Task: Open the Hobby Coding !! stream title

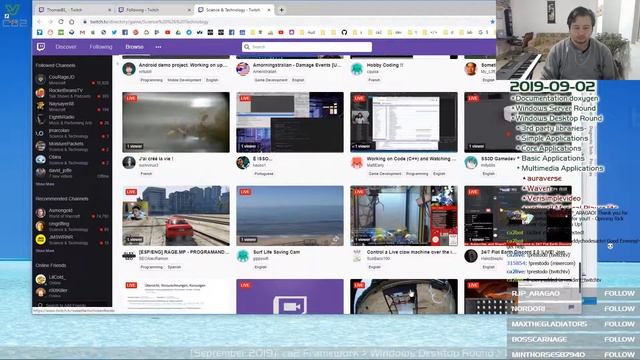Action: pos(385,65)
